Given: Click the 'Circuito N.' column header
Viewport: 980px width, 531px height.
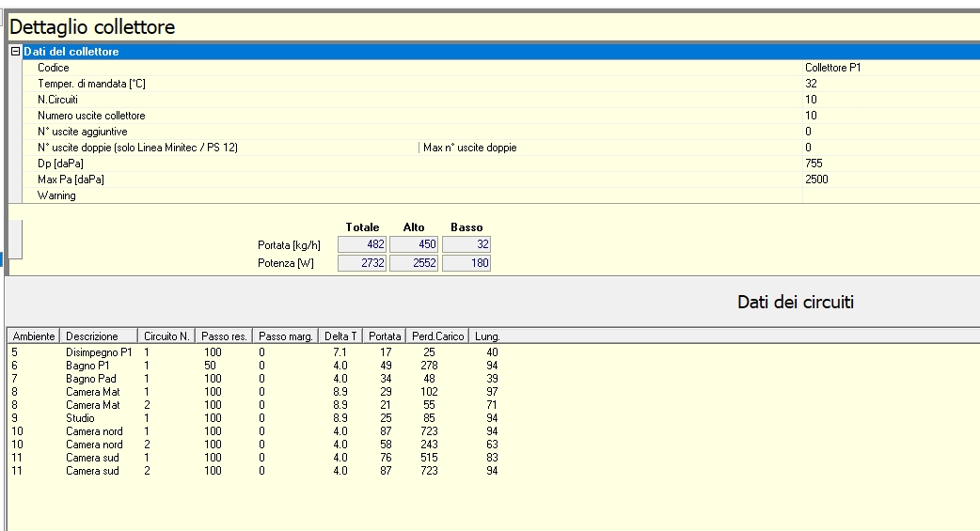Looking at the screenshot, I should [x=166, y=336].
